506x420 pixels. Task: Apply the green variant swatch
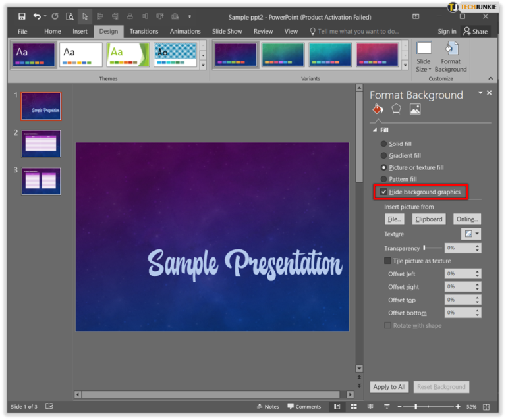pyautogui.click(x=283, y=55)
